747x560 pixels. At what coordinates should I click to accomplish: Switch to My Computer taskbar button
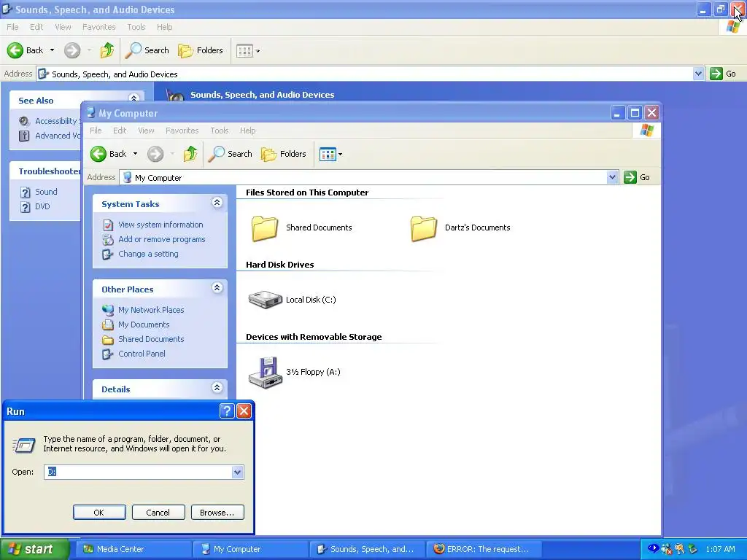(251, 549)
